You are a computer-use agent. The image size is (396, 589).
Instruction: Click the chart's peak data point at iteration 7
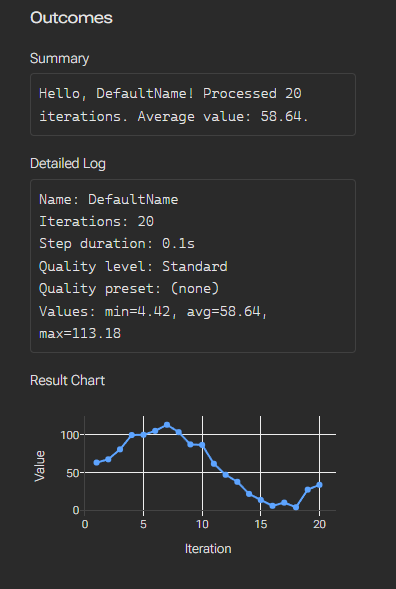[167, 425]
